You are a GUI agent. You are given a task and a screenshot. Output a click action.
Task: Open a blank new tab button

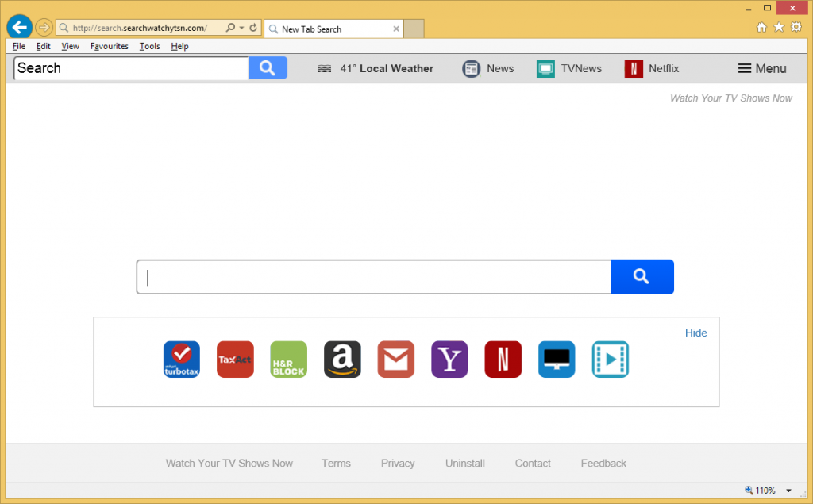(414, 29)
